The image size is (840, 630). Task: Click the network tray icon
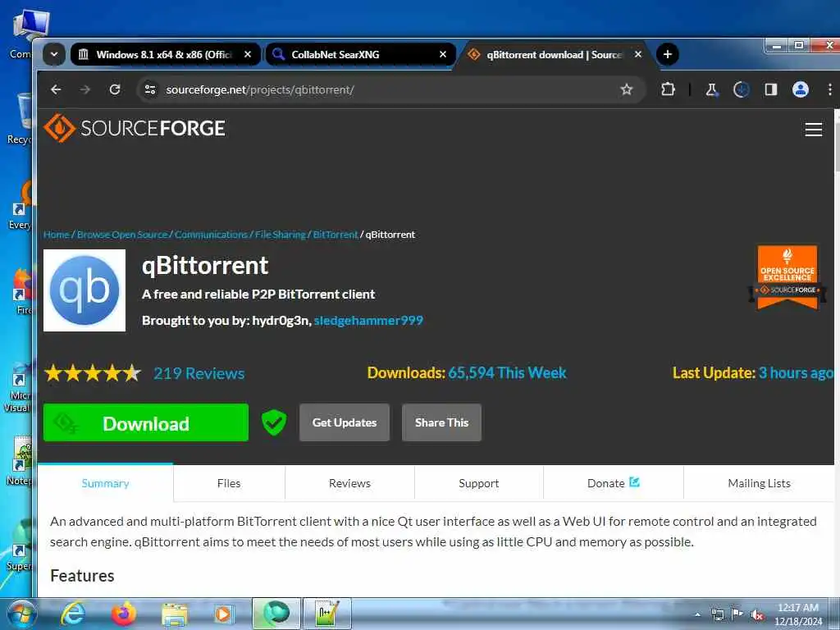[x=717, y=615]
